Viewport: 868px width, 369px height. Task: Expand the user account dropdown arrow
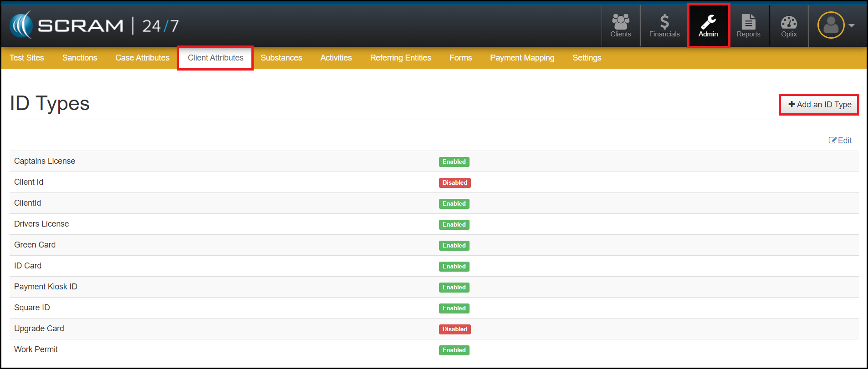[851, 25]
